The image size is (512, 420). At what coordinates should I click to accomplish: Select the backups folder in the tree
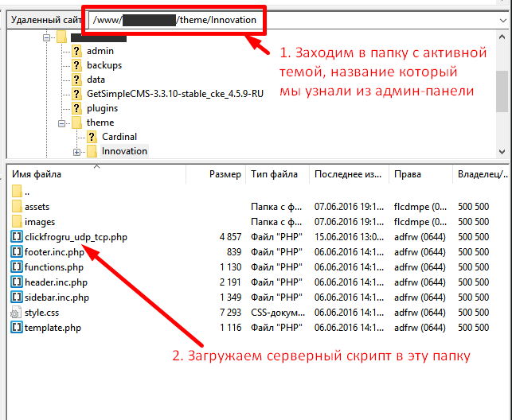tap(104, 65)
